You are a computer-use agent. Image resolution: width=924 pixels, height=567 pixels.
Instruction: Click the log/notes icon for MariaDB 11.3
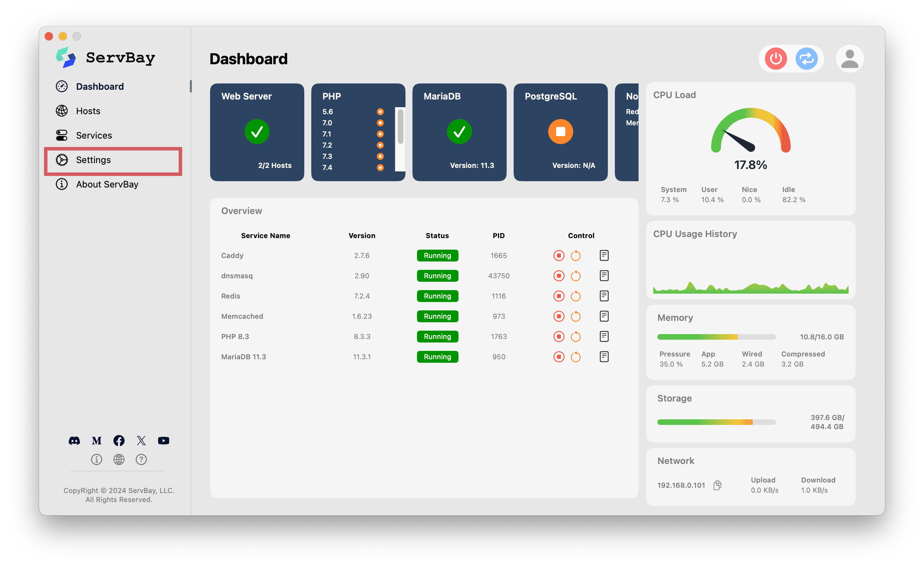click(x=604, y=356)
